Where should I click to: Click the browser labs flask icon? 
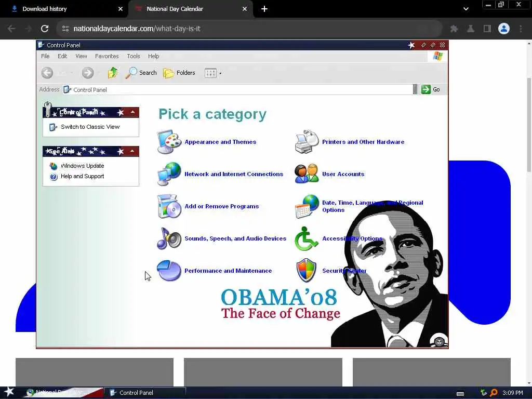coord(470,29)
